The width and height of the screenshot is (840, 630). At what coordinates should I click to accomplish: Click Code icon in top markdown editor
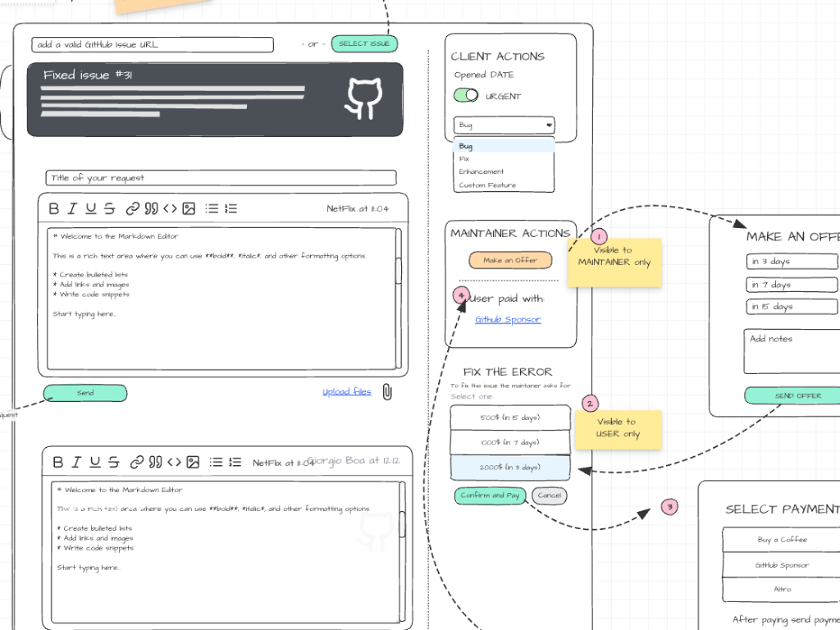pyautogui.click(x=170, y=208)
